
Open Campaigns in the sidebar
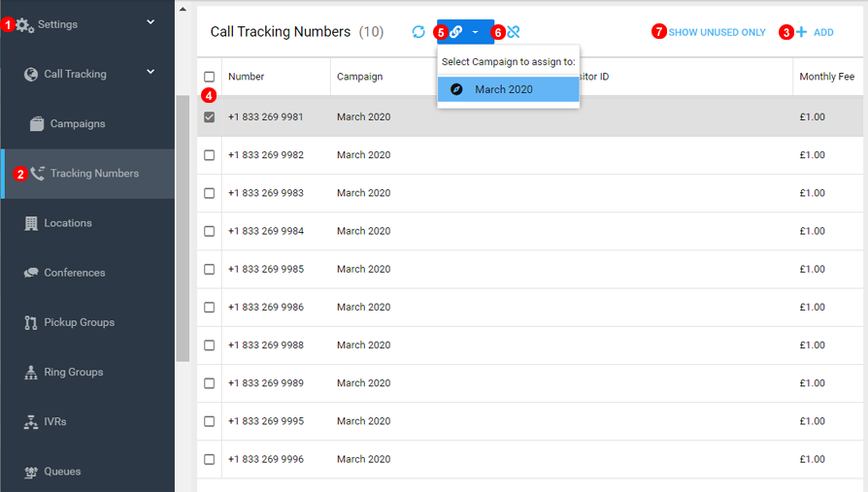click(x=77, y=124)
